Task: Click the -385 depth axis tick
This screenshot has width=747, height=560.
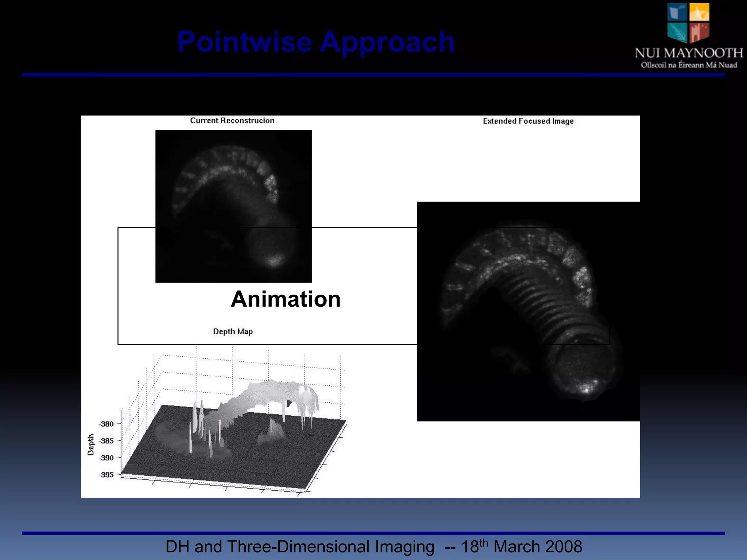Action: tap(106, 441)
